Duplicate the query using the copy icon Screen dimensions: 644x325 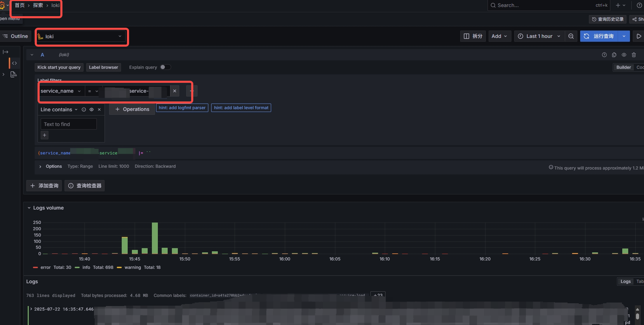(614, 55)
